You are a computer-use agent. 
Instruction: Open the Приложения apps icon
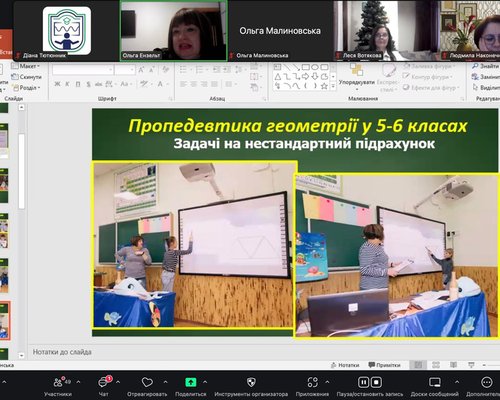click(312, 382)
